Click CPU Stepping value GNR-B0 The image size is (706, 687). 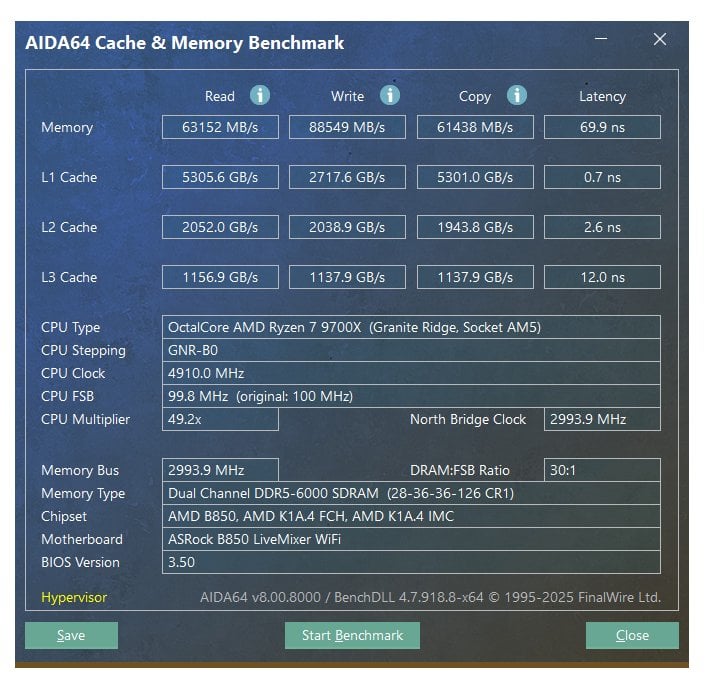(411, 350)
